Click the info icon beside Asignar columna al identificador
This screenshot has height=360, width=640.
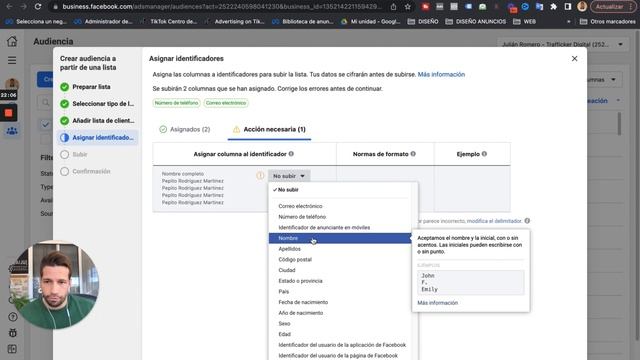[291, 154]
